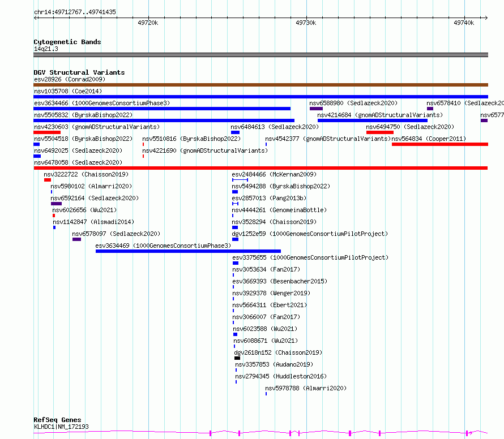The image size is (504, 439).
Task: Select nsv3528294 (Chaisson2019) label
Action: [274, 222]
